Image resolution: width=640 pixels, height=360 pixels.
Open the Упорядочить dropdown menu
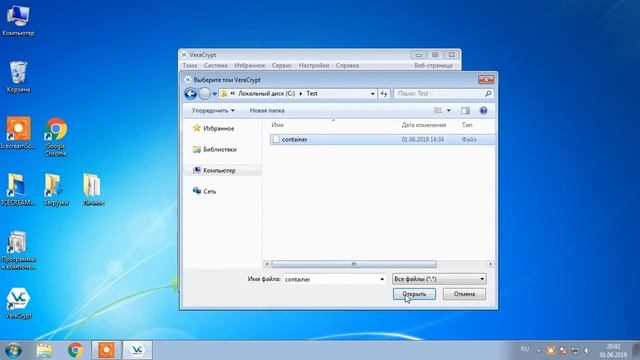tap(213, 111)
